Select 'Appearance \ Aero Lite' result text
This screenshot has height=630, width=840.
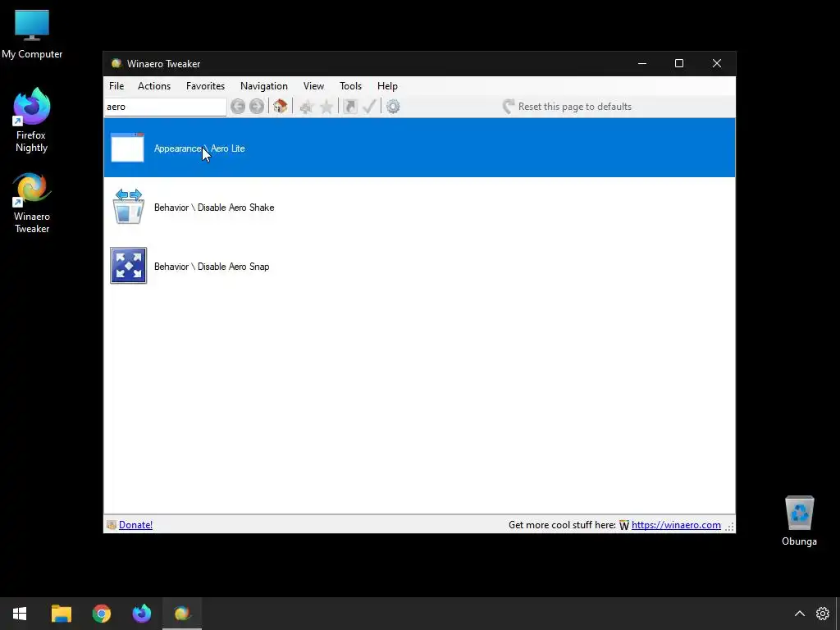point(199,148)
